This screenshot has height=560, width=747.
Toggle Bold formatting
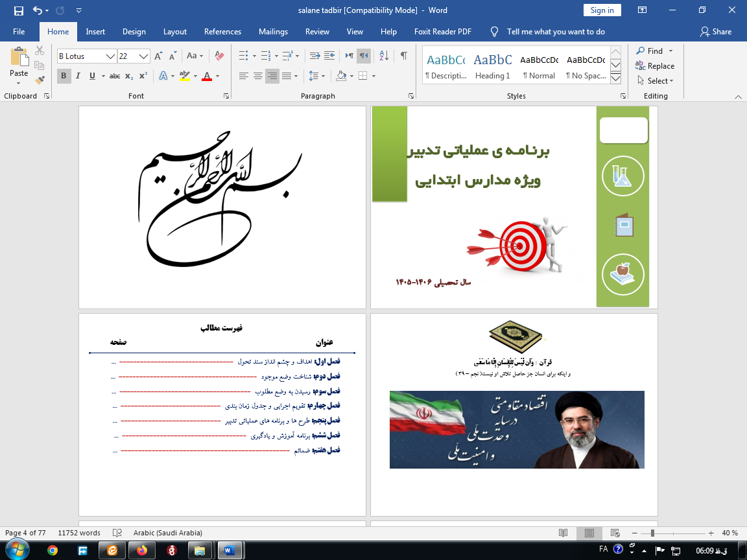[x=64, y=76]
